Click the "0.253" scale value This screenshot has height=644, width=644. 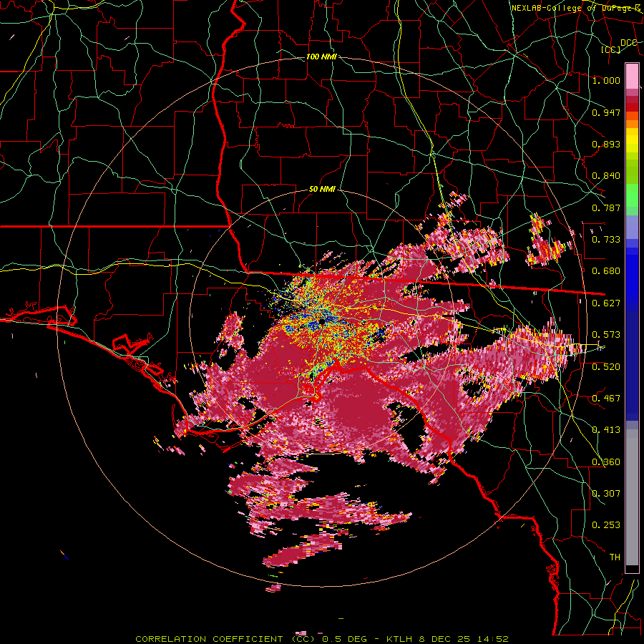(x=606, y=525)
